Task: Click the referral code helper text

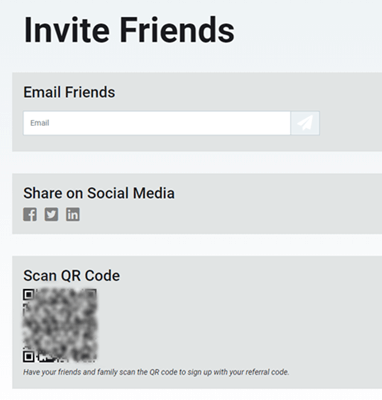Action: 156,372
